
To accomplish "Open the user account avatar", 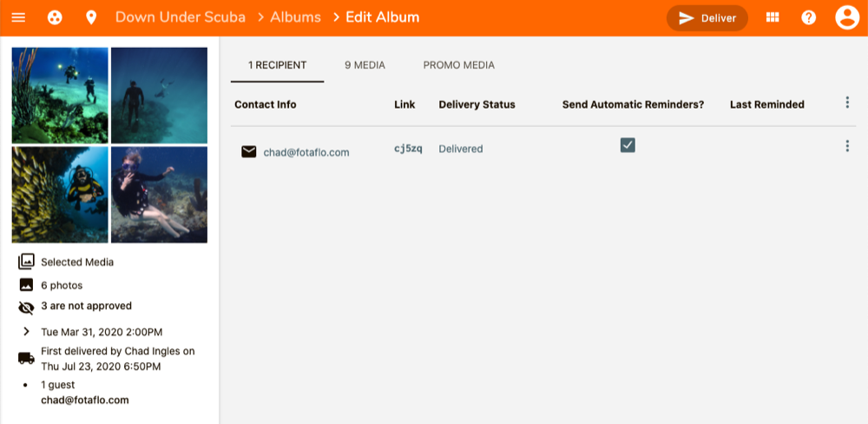I will (x=847, y=17).
